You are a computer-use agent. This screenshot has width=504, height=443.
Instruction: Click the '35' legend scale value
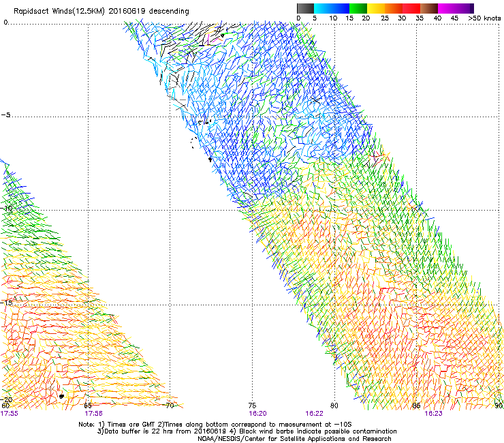point(420,18)
